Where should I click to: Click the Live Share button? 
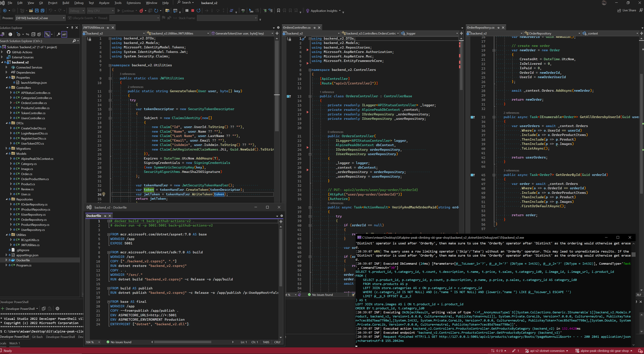tap(627, 10)
